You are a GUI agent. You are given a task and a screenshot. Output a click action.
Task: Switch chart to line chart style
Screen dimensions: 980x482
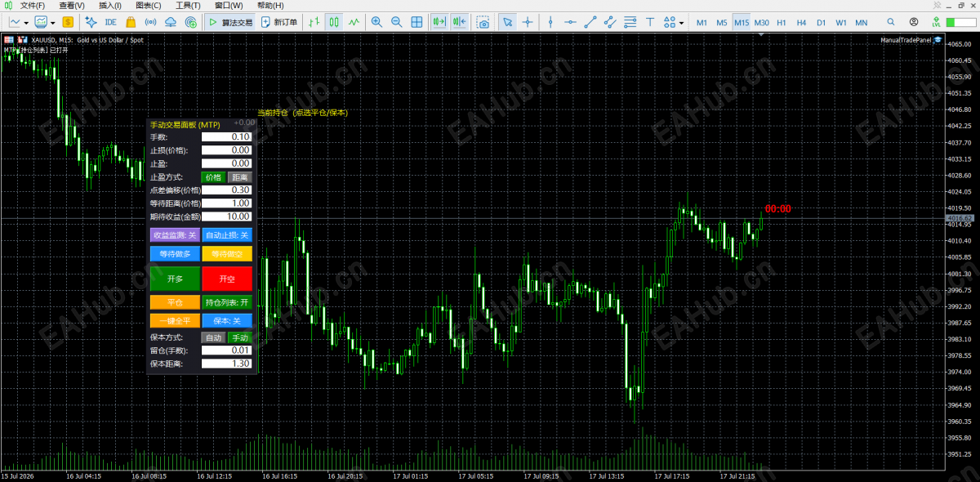[x=354, y=22]
